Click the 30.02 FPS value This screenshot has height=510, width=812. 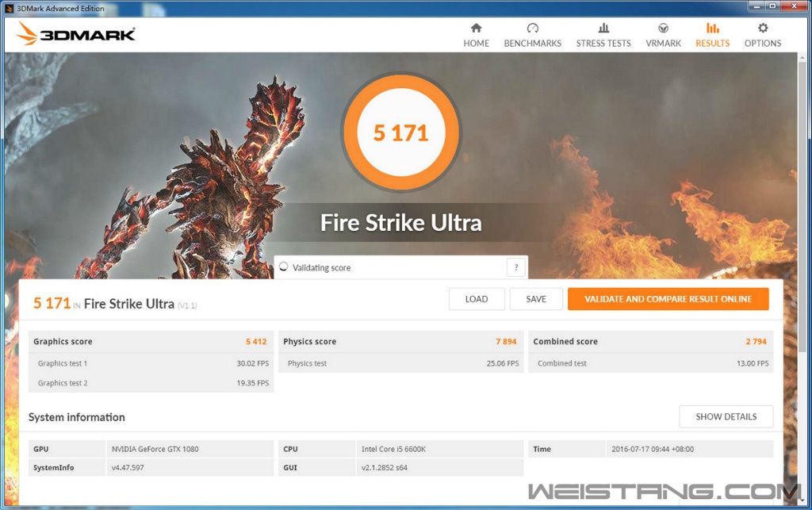pyautogui.click(x=253, y=363)
